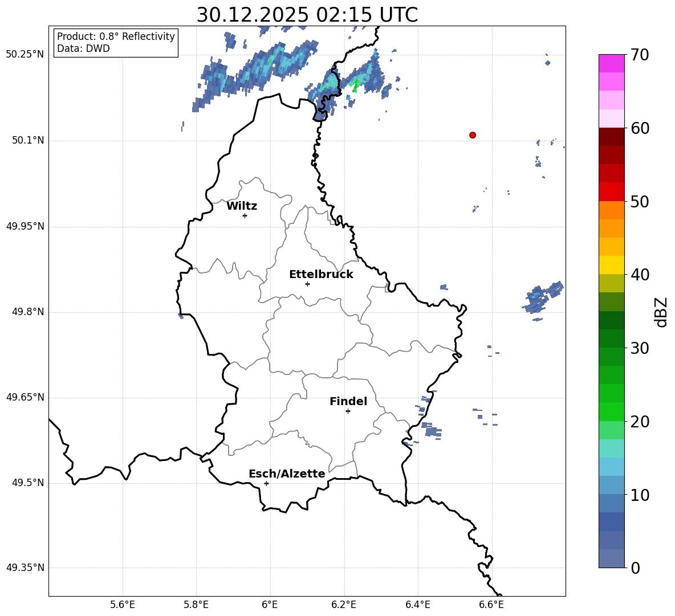The width and height of the screenshot is (675, 616).
Task: Click the 49.95°N latitude label
Action: click(x=25, y=226)
